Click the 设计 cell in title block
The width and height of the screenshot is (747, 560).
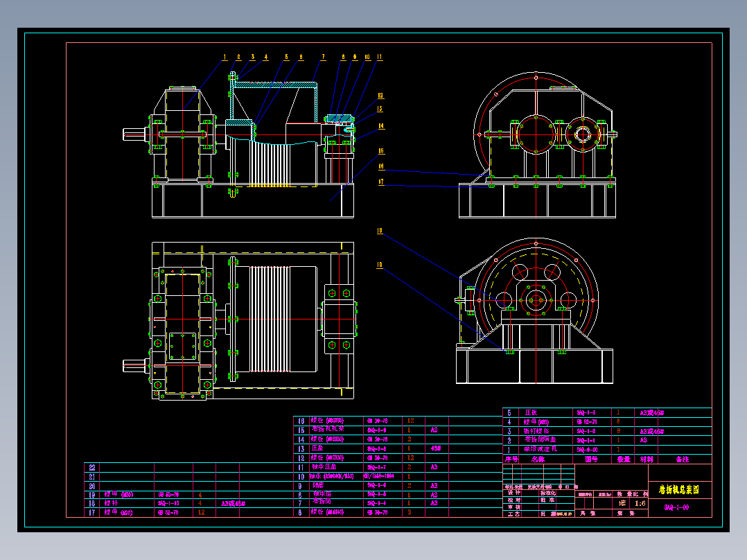coord(514,493)
